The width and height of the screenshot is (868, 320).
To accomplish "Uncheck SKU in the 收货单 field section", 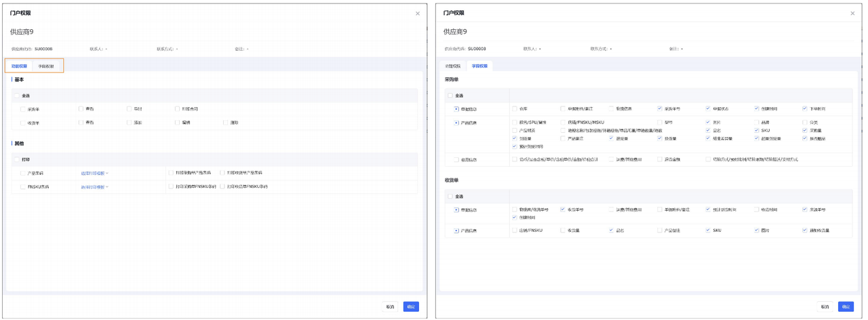I will [x=708, y=231].
